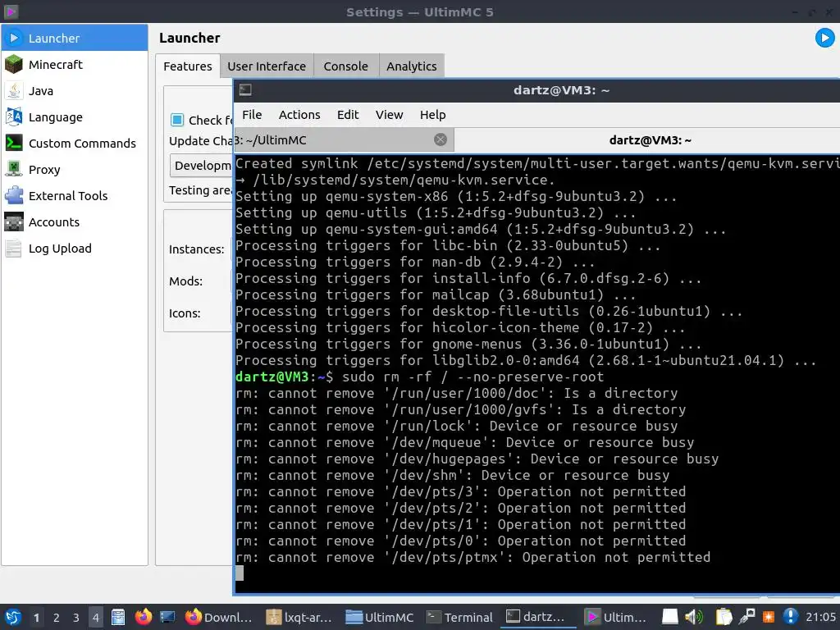Activate the UltimMC folder taskbar window
The width and height of the screenshot is (840, 630).
(x=379, y=617)
